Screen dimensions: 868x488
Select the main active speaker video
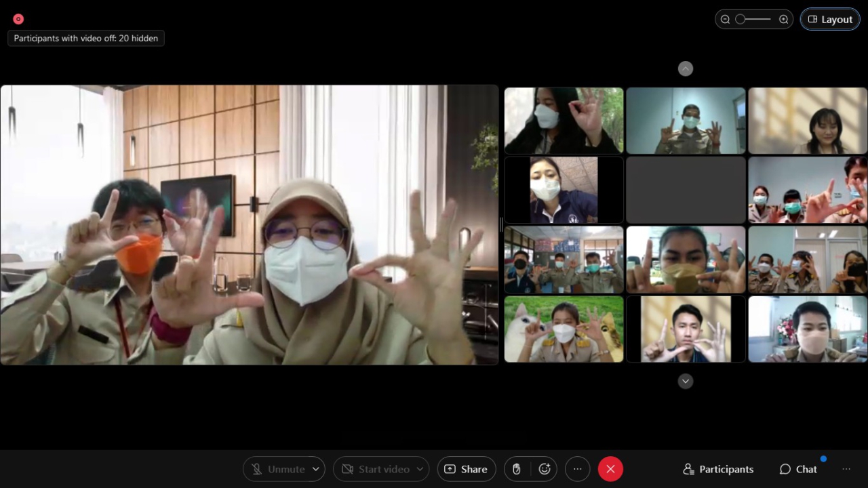pos(249,225)
